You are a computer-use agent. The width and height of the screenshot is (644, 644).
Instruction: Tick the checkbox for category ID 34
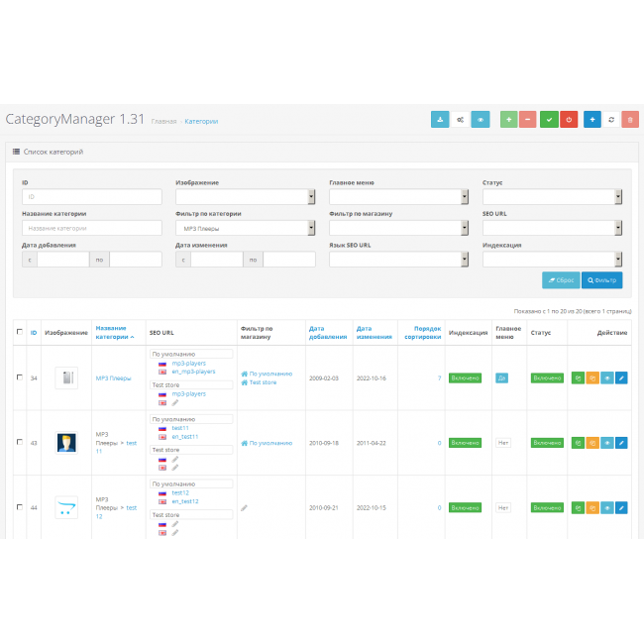tap(20, 377)
